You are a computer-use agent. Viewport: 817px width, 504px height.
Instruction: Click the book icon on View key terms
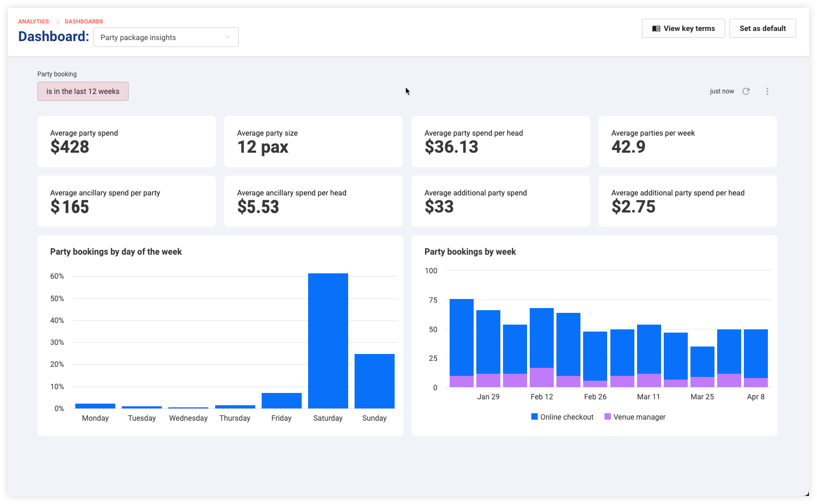point(656,29)
